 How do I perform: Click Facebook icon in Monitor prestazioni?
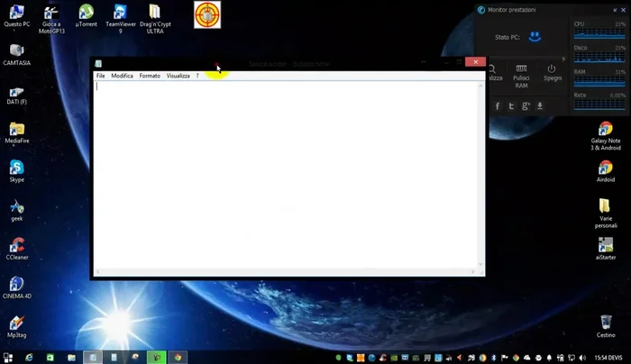[x=498, y=105]
